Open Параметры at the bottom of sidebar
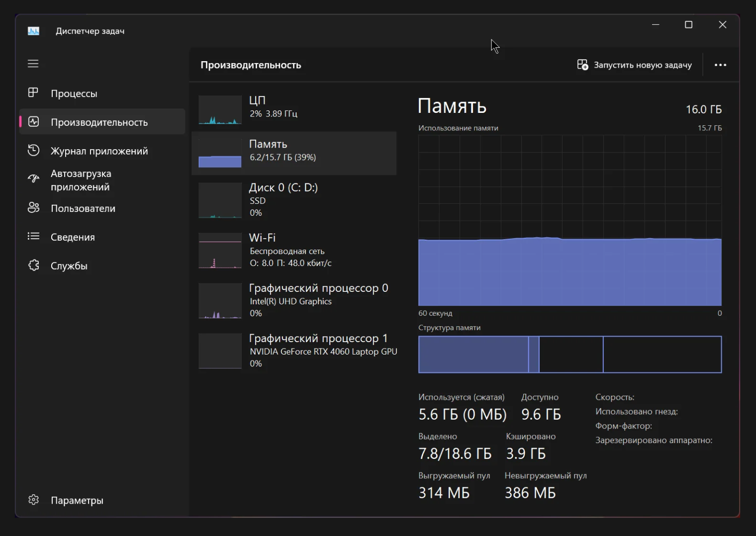This screenshot has width=756, height=536. click(76, 500)
